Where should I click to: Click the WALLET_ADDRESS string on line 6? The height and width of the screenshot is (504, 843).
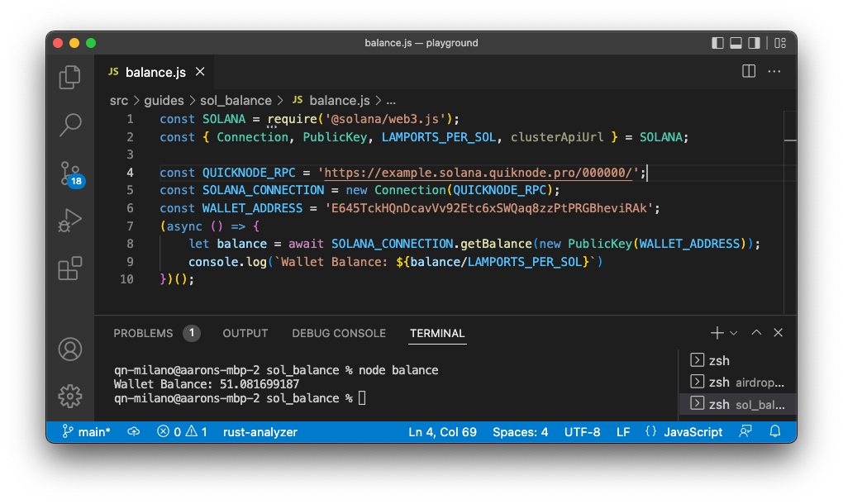point(488,208)
